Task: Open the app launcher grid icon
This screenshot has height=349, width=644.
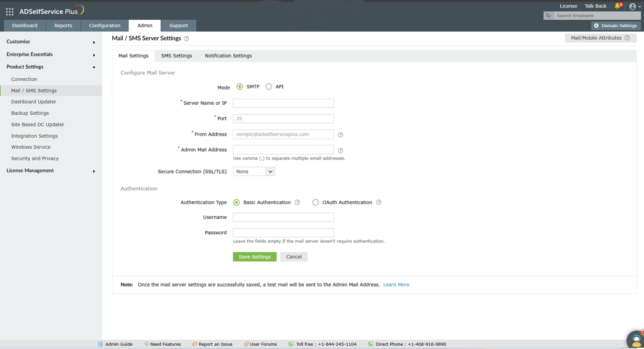Action: pyautogui.click(x=9, y=11)
